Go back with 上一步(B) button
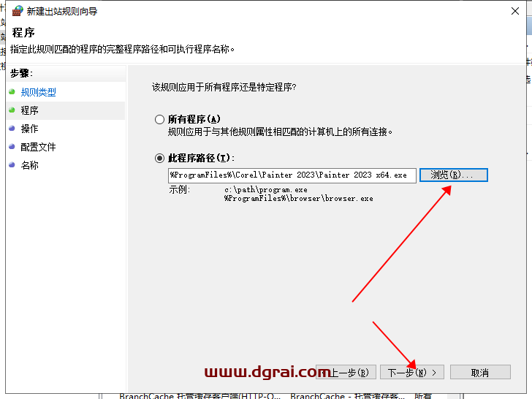This screenshot has width=532, height=399. [x=346, y=372]
